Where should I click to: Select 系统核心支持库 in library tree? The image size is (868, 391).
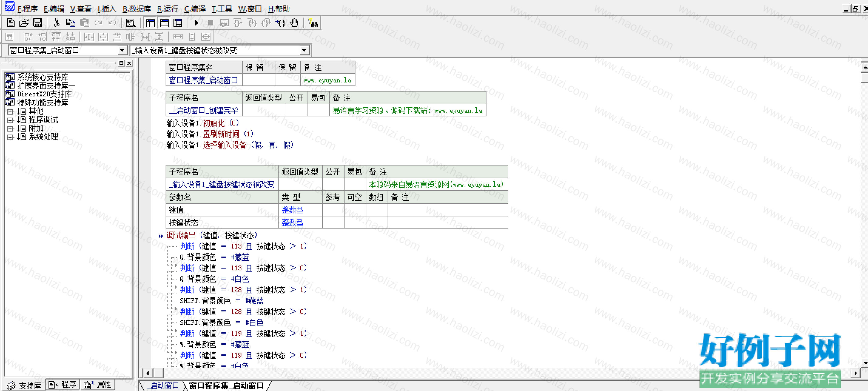coord(42,77)
